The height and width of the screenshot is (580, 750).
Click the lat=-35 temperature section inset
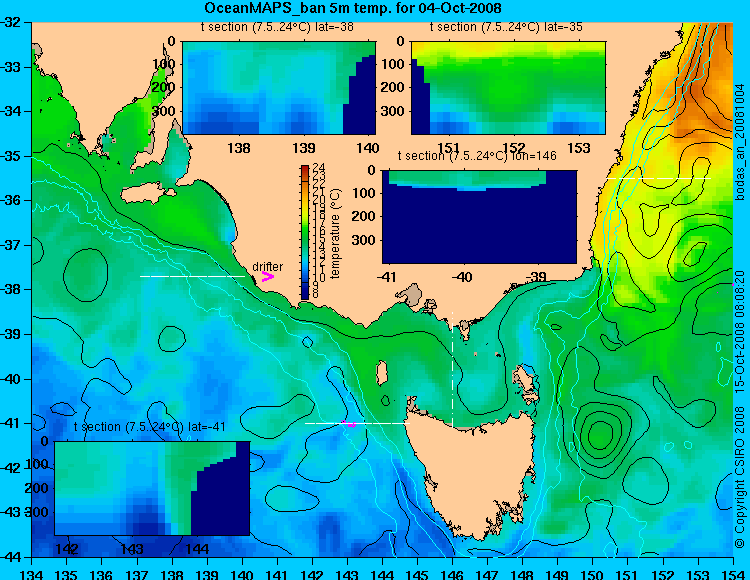pos(508,88)
